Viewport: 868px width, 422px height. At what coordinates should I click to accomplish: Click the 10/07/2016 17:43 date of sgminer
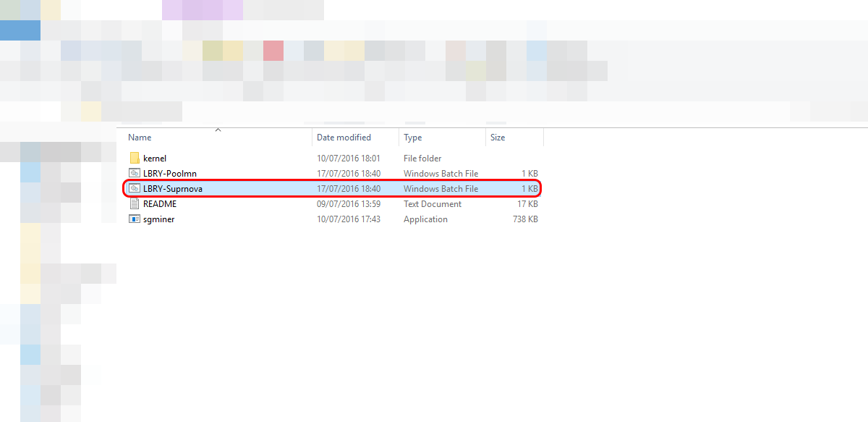pyautogui.click(x=349, y=219)
